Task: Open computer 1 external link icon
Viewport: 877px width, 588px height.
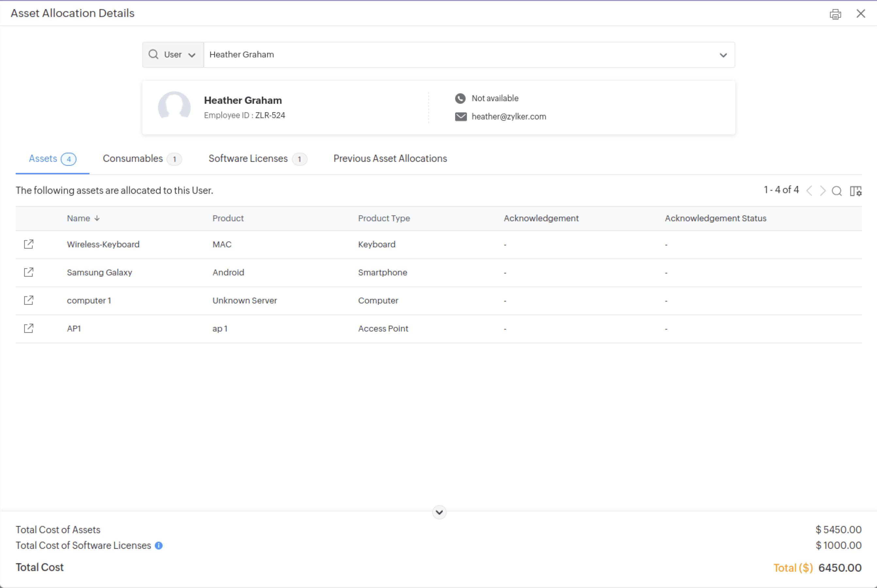Action: (x=28, y=301)
